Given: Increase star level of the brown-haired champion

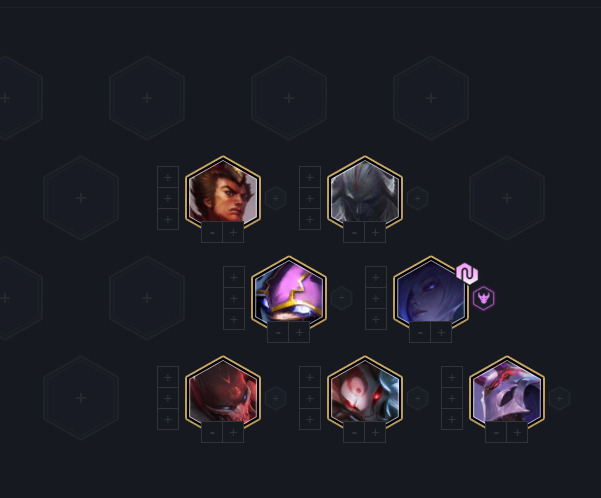Looking at the screenshot, I should pyautogui.click(x=233, y=232).
